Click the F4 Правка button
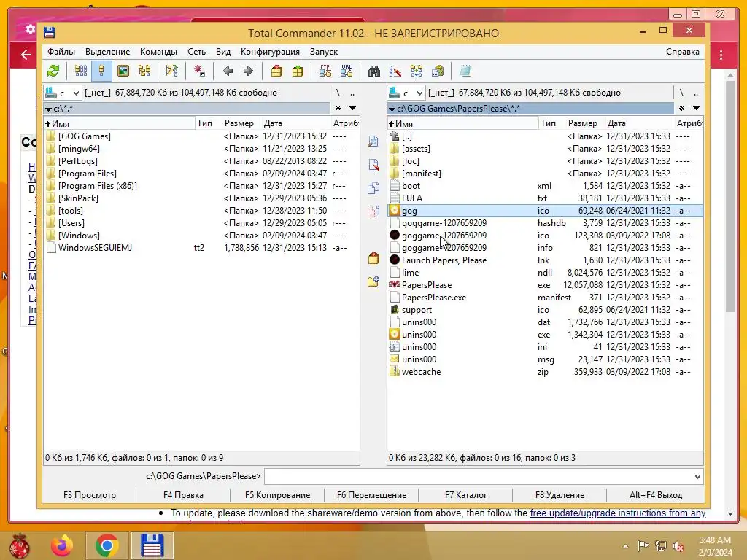The height and width of the screenshot is (560, 747). point(183,495)
